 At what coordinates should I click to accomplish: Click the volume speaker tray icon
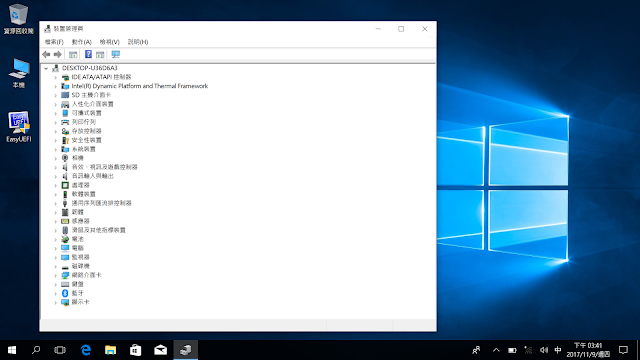pyautogui.click(x=544, y=350)
